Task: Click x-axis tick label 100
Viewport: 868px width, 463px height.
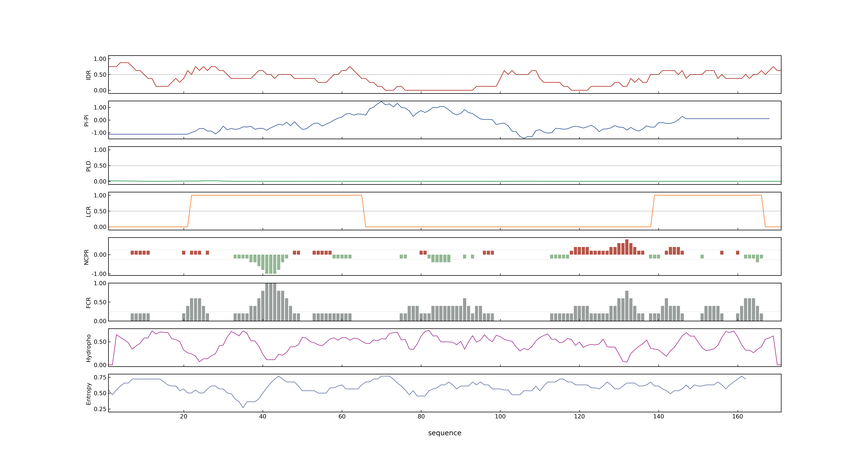Action: click(500, 416)
